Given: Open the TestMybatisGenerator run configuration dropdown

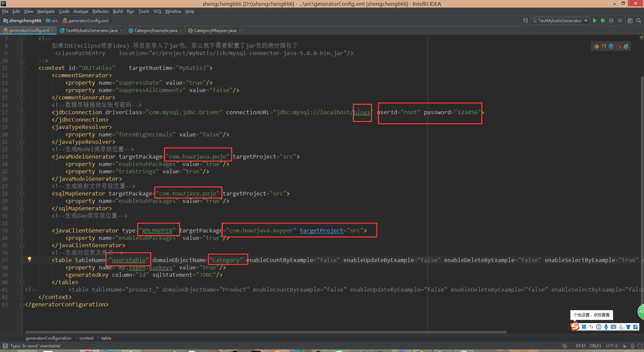Looking at the screenshot, I should tap(560, 20).
